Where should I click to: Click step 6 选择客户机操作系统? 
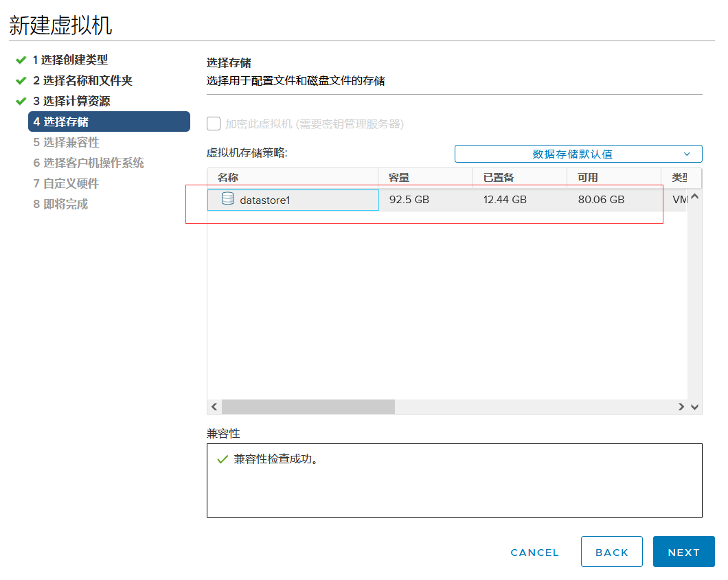(x=88, y=163)
